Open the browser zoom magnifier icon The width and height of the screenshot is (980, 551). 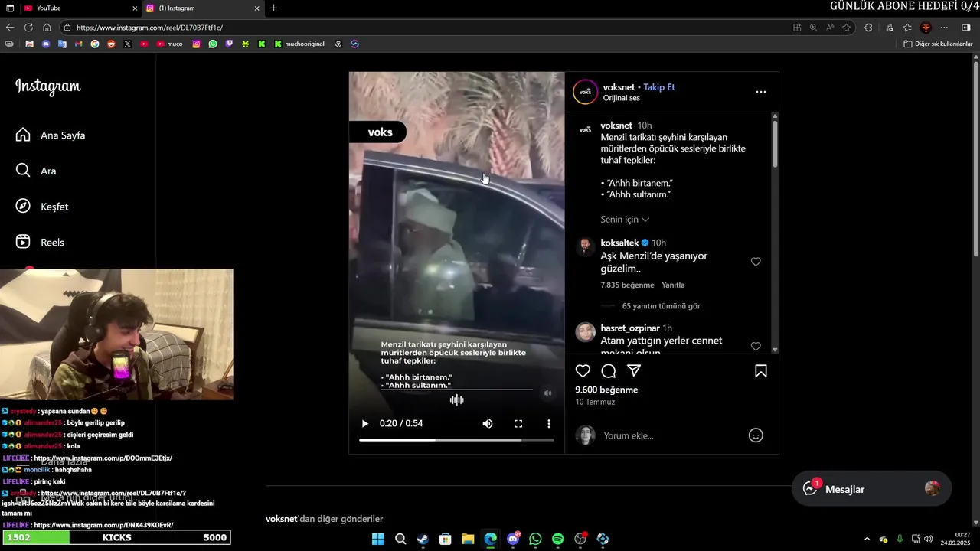(813, 28)
